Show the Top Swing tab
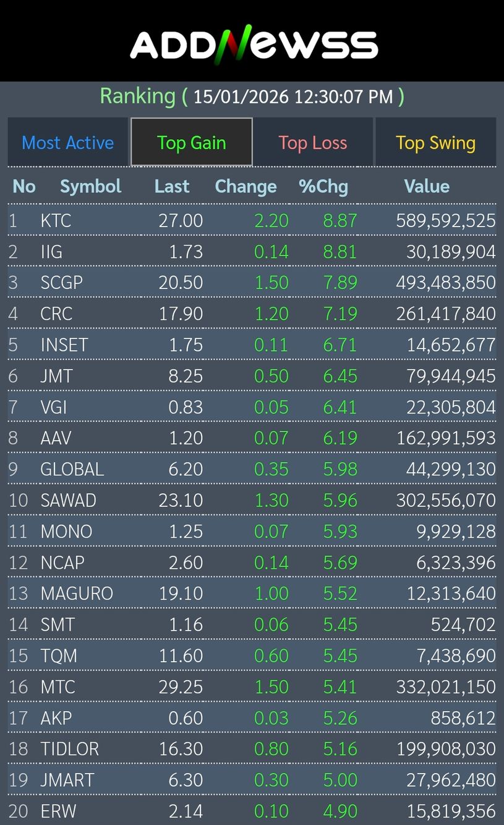The height and width of the screenshot is (825, 504). coord(435,143)
